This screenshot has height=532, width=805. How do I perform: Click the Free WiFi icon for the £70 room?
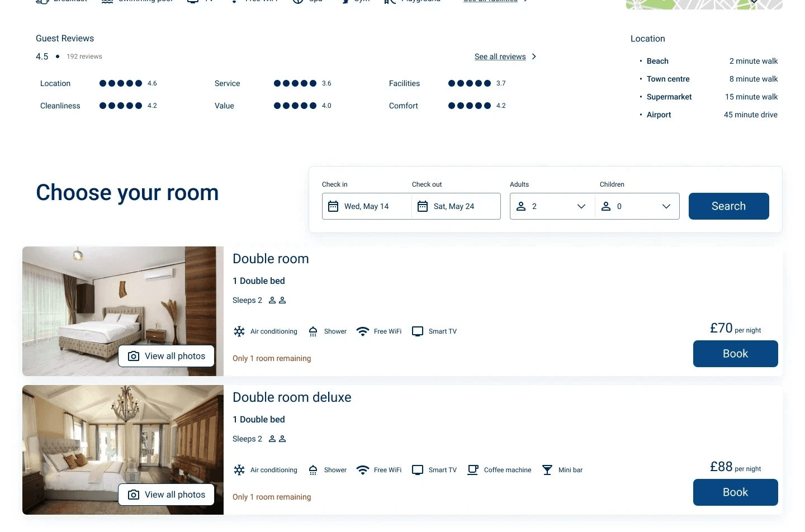363,331
